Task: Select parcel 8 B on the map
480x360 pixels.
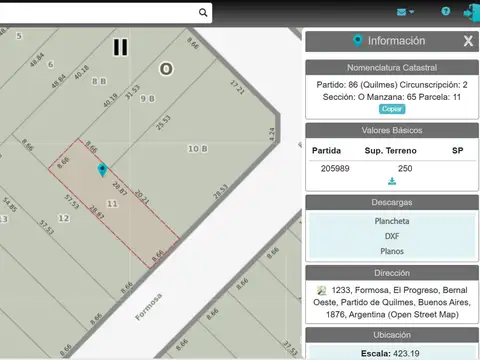Action: (x=99, y=81)
